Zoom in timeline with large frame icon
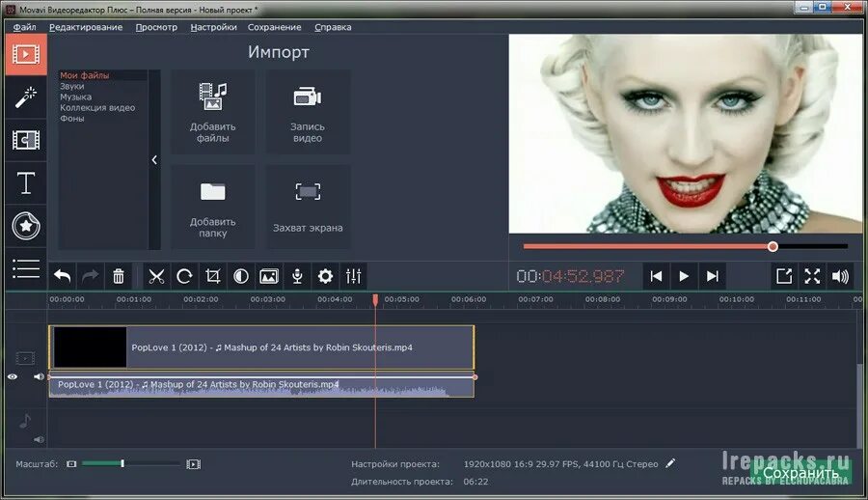The width and height of the screenshot is (868, 500). coord(193,464)
